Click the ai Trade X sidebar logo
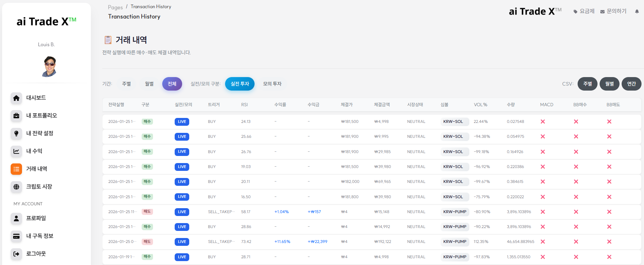The image size is (644, 265). 47,22
